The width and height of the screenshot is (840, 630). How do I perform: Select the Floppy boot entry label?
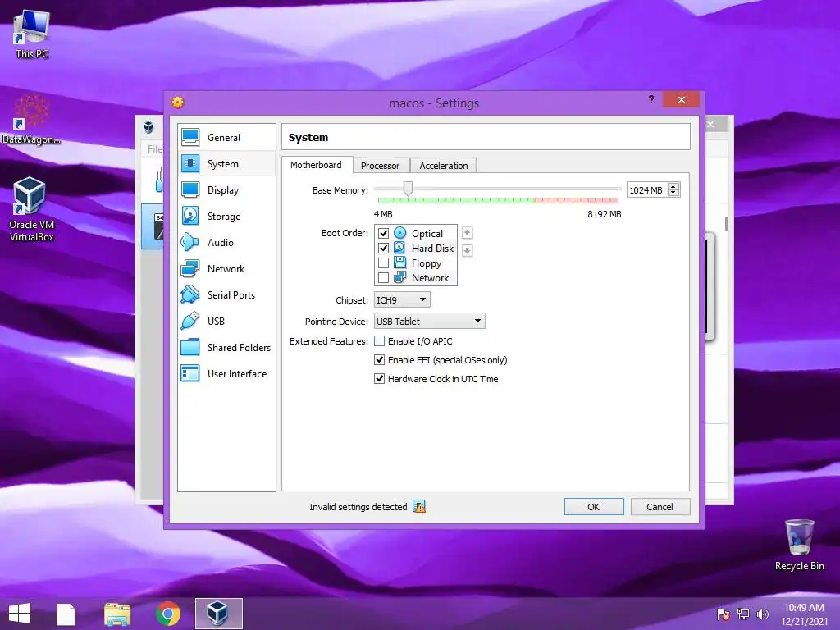pos(427,263)
